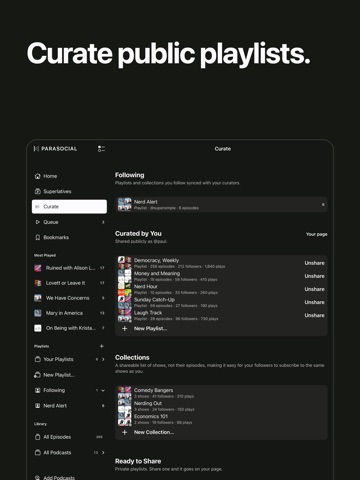Click sidebar New Playlist headphone icon

[37, 375]
